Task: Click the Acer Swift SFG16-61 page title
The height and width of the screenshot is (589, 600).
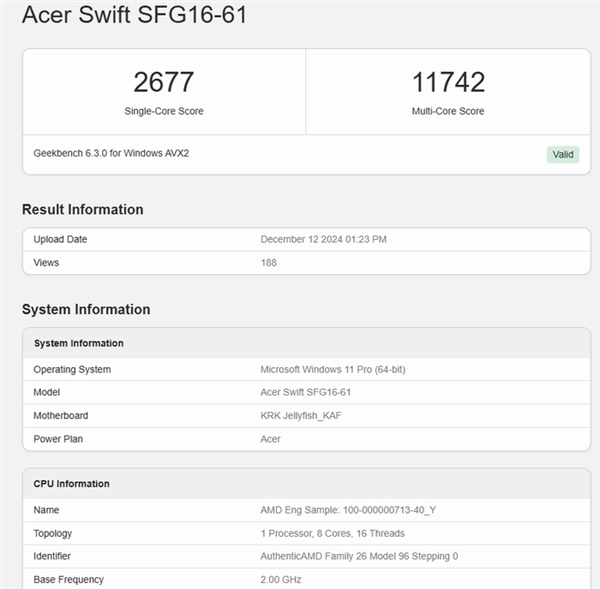Action: coord(134,16)
